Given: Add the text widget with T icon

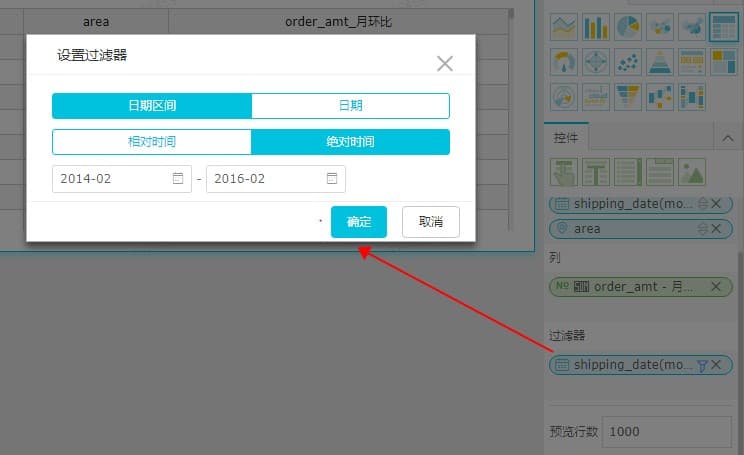Looking at the screenshot, I should click(596, 172).
